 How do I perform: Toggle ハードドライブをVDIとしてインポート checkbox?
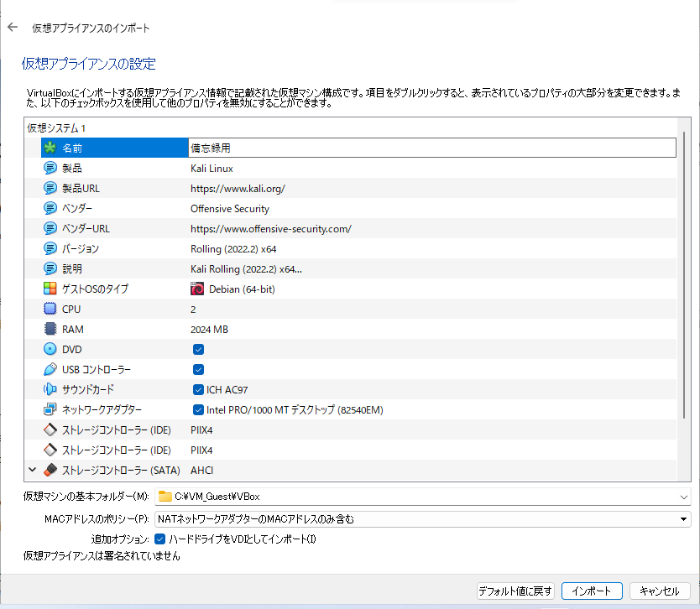[x=159, y=539]
